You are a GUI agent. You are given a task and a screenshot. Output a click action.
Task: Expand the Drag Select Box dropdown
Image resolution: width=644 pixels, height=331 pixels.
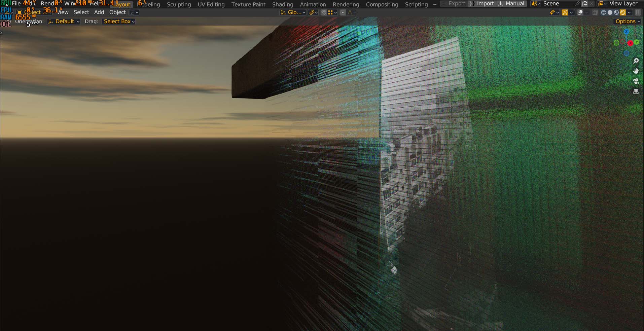(x=119, y=21)
